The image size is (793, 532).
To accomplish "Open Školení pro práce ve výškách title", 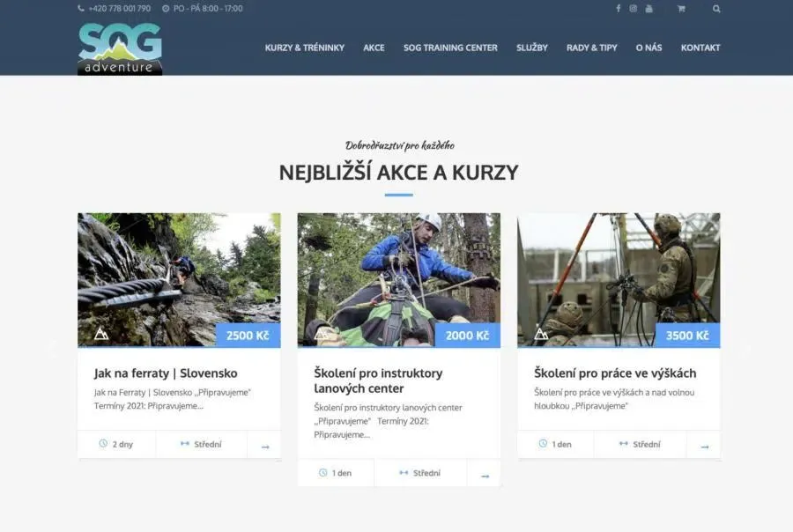I will click(x=614, y=373).
